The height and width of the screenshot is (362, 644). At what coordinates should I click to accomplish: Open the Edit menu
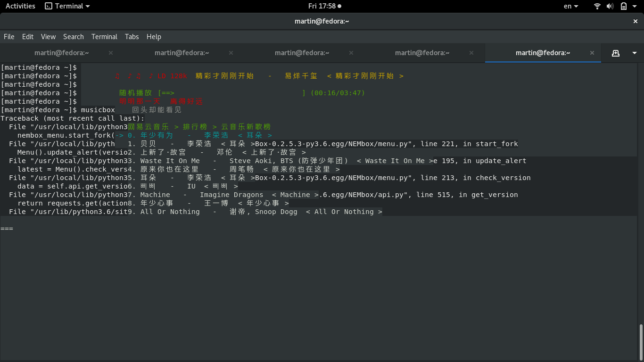(27, 36)
